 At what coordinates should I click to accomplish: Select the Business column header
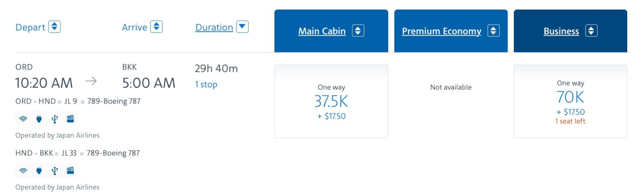pos(561,31)
